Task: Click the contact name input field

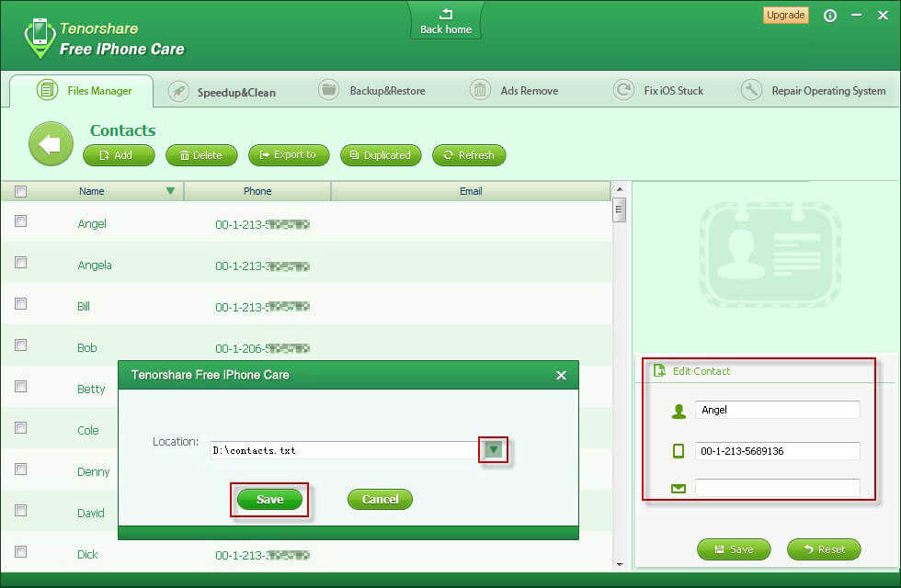Action: [x=778, y=410]
